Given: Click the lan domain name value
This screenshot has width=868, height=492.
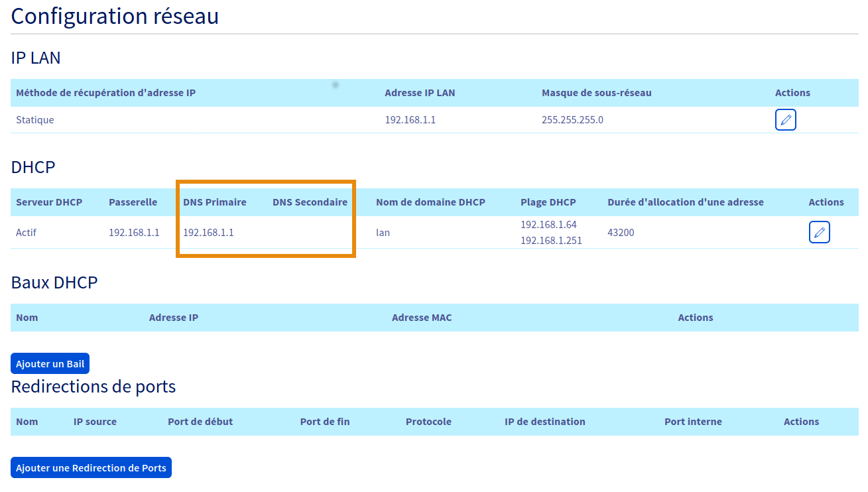Looking at the screenshot, I should click(x=383, y=233).
